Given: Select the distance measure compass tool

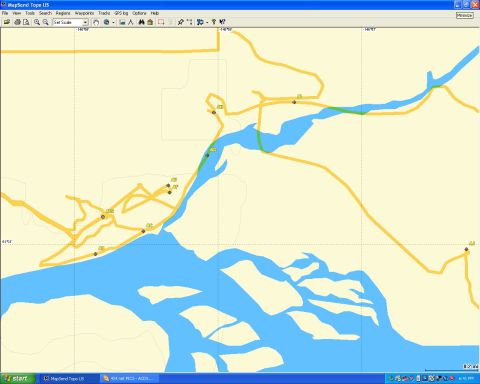Looking at the screenshot, I should (x=131, y=22).
